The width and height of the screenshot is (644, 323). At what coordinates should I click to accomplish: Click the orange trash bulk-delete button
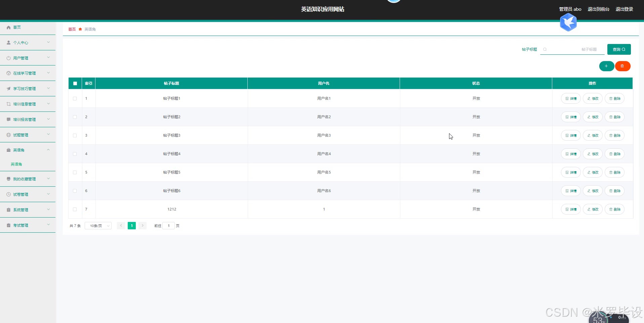coord(622,66)
